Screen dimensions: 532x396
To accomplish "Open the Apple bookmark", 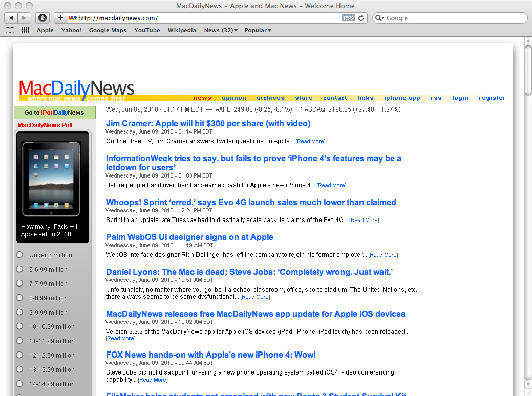I will click(45, 30).
